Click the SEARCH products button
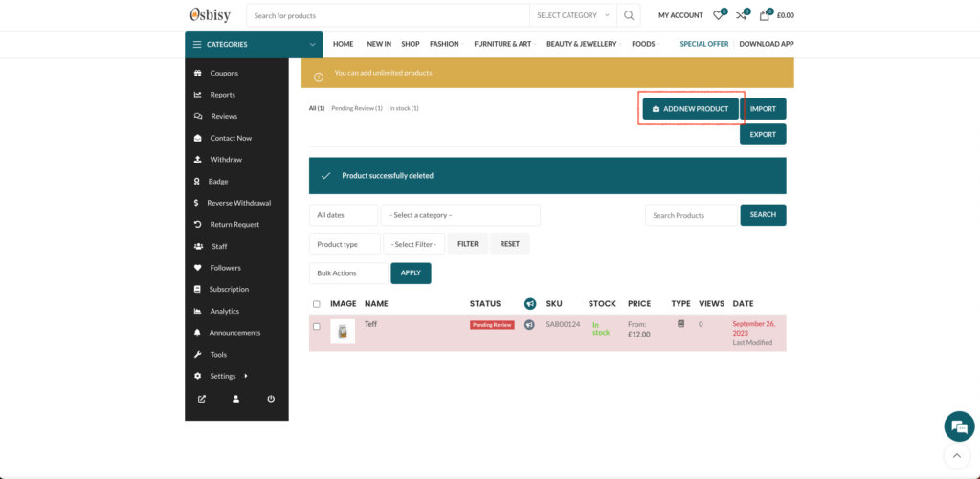The width and height of the screenshot is (980, 479). (x=763, y=215)
